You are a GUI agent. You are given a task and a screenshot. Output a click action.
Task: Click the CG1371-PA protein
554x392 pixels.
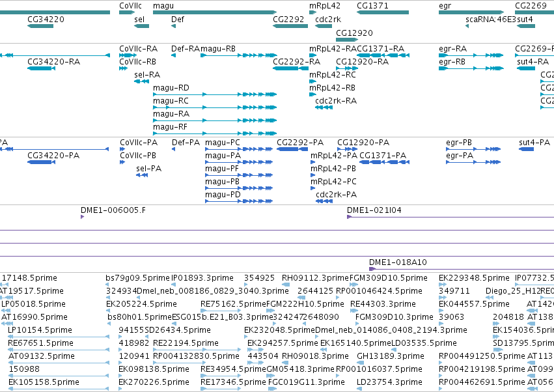coord(384,162)
